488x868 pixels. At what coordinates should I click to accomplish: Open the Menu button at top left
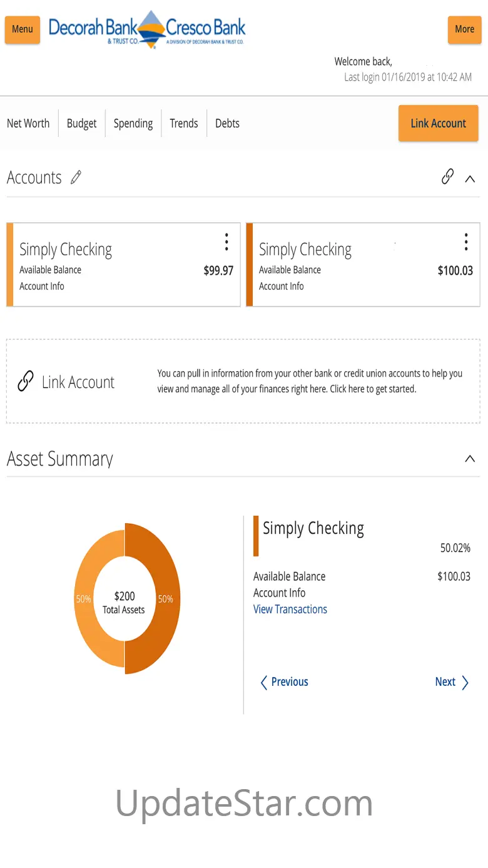pos(23,29)
